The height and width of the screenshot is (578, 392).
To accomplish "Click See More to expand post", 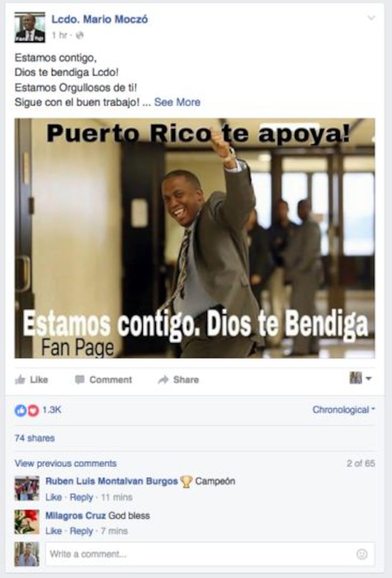I will pos(177,102).
